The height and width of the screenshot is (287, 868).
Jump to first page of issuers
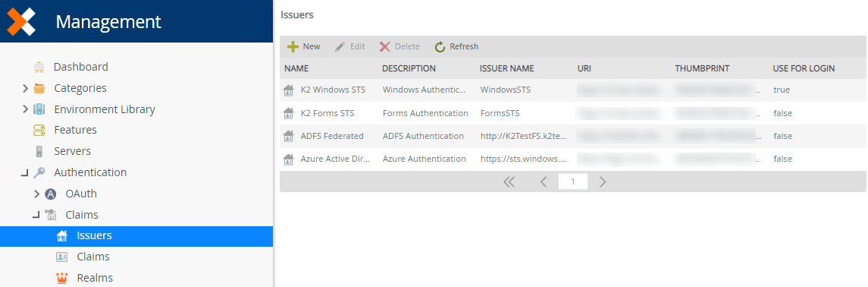coord(509,181)
